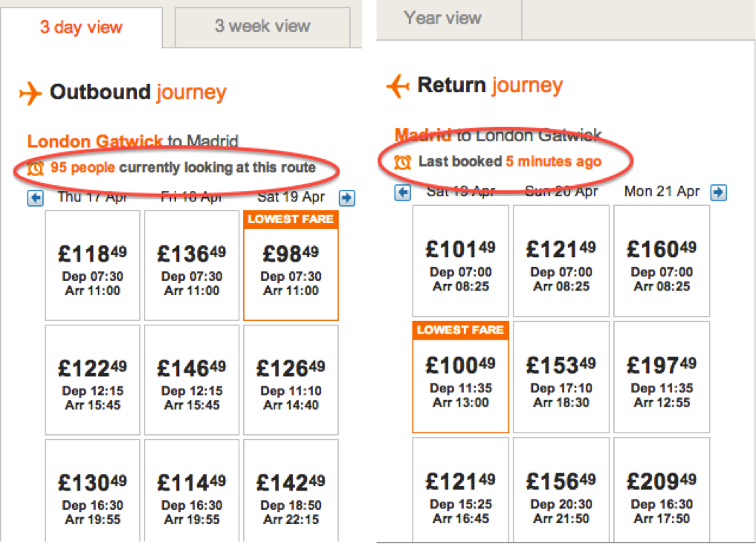The image size is (756, 544).
Task: Click the Return journey airplane icon
Action: 397,85
